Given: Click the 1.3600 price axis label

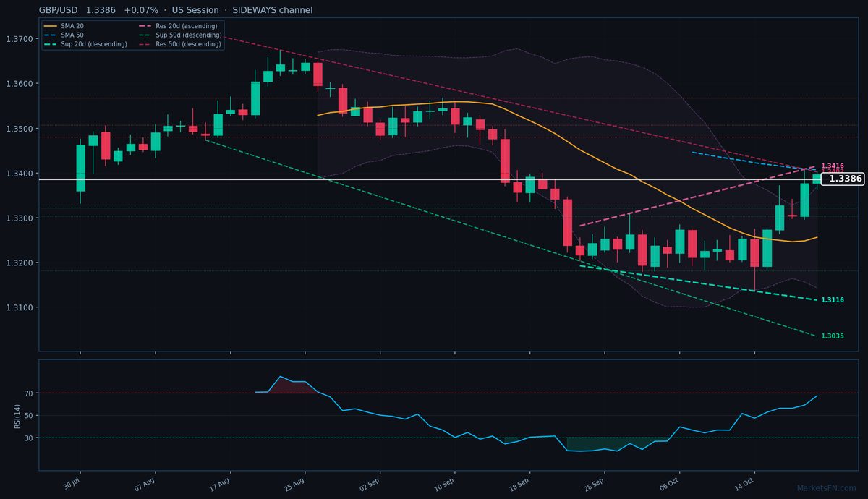Looking at the screenshot, I should (20, 84).
